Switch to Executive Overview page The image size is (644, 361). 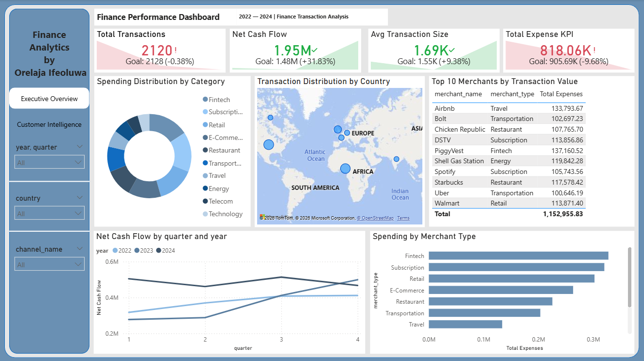49,99
